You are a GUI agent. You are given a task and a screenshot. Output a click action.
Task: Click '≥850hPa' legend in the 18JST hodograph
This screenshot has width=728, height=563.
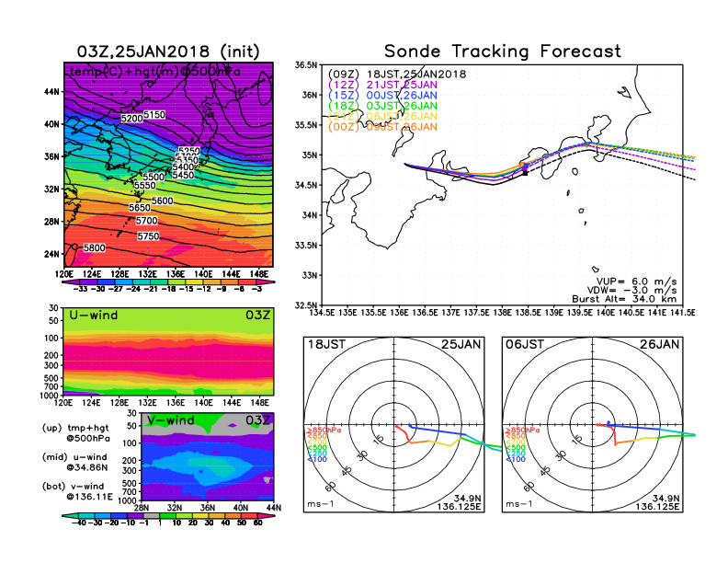(324, 431)
